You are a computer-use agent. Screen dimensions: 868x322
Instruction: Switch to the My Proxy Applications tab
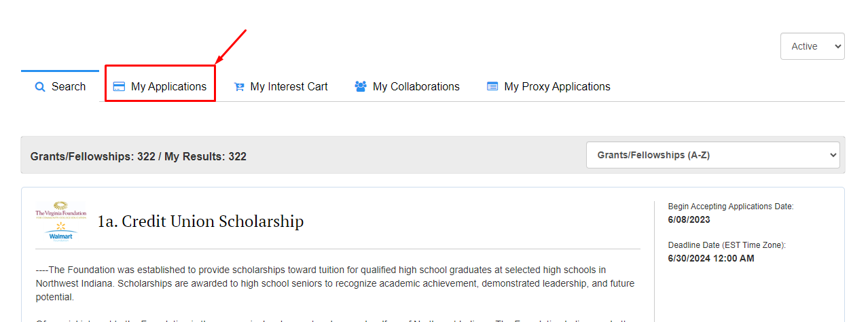coord(548,86)
